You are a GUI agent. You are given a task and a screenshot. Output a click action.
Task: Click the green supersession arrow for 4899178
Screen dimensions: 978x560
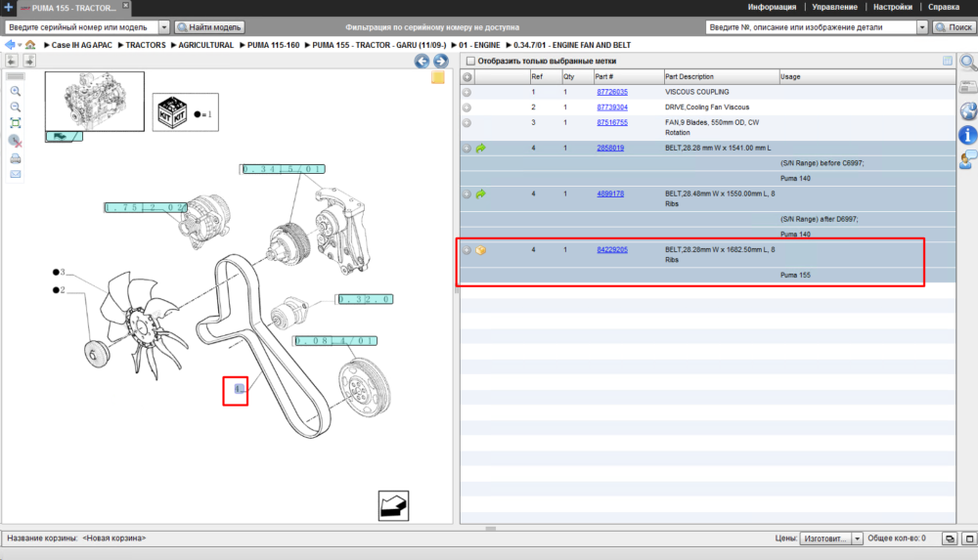481,194
